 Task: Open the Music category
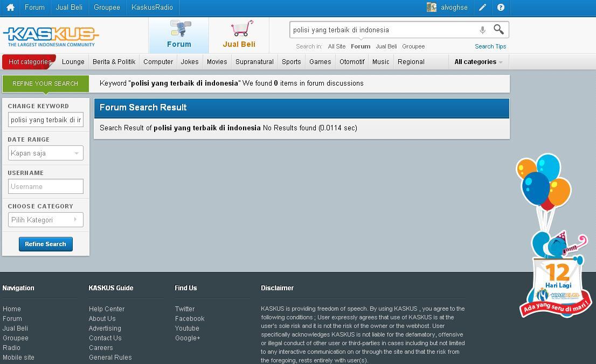(381, 62)
